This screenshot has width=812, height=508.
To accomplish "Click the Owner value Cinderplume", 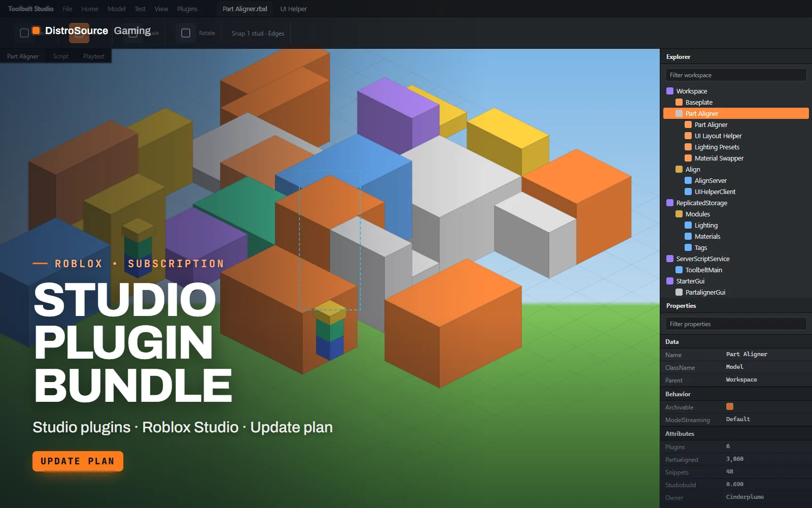I will [745, 497].
